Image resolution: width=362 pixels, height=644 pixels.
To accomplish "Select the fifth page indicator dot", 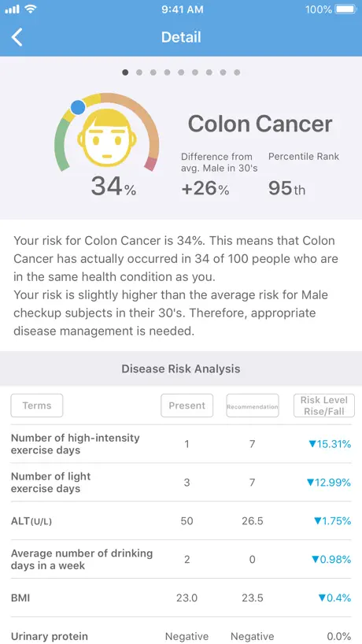I will [x=181, y=72].
